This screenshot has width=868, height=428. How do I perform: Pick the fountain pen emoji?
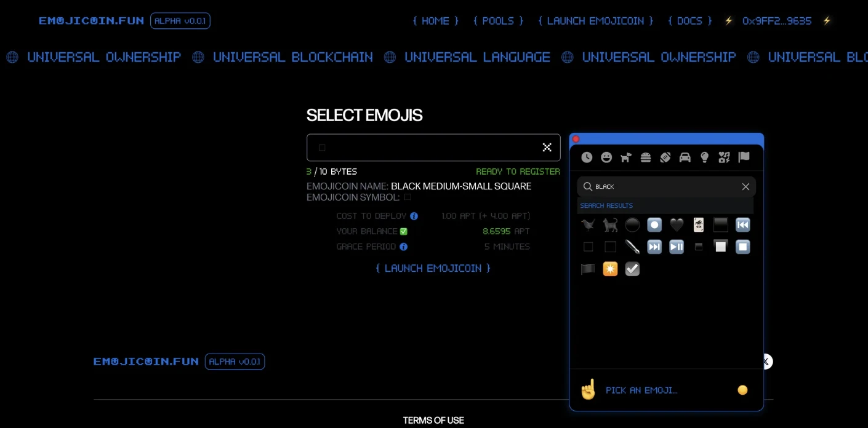(x=632, y=247)
